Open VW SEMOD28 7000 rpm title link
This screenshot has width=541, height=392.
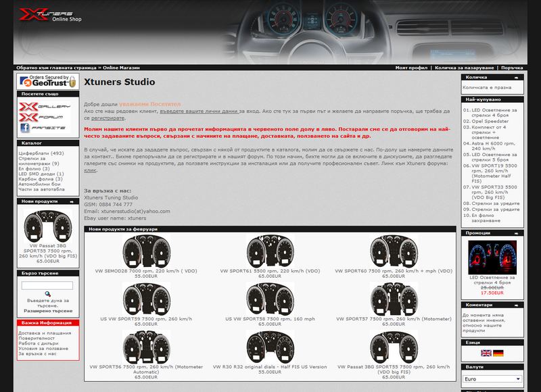click(146, 271)
